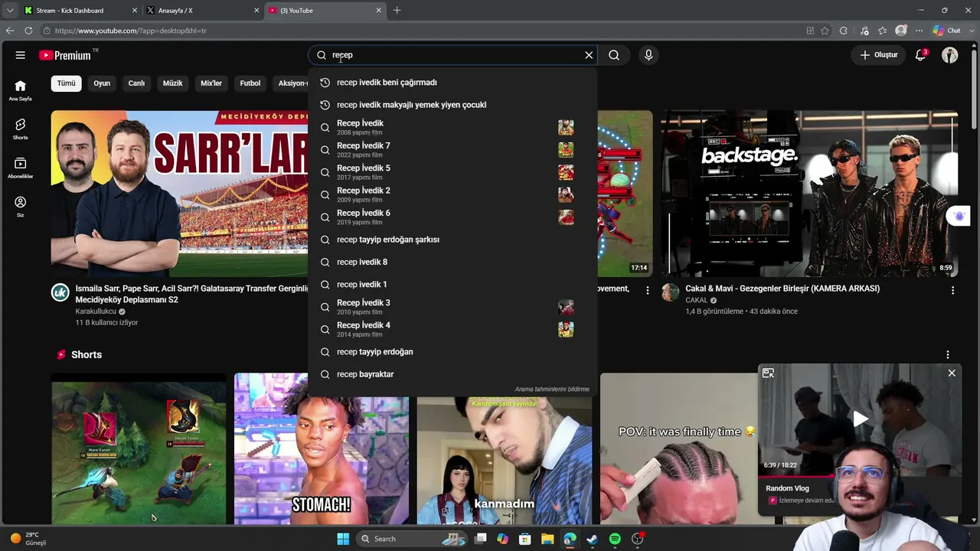Viewport: 980px width, 551px height.
Task: Open the favorites list toolbar icon
Action: (x=883, y=31)
